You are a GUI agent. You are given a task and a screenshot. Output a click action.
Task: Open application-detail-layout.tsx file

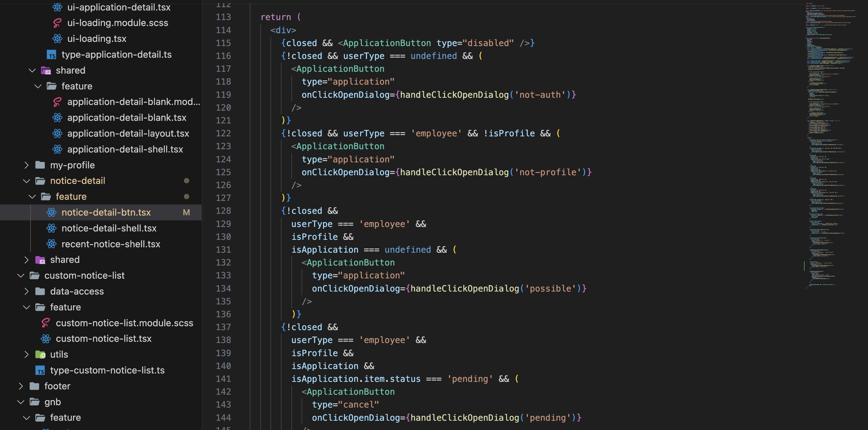click(x=128, y=133)
